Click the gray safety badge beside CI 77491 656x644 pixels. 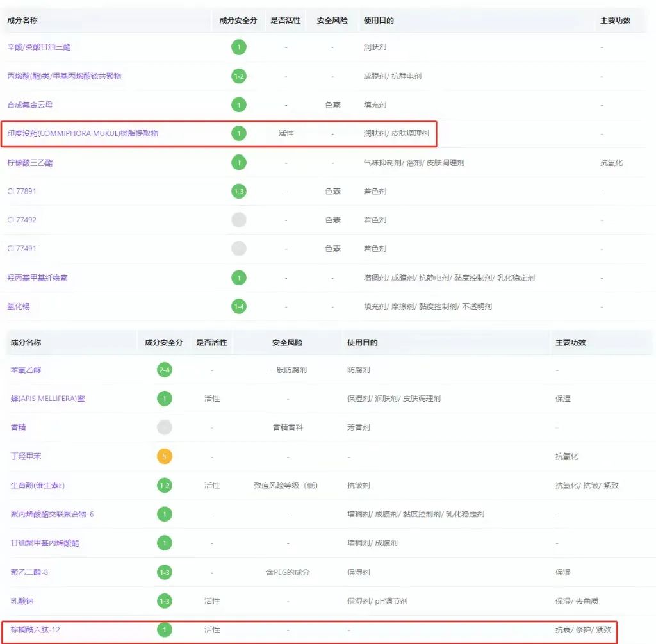click(238, 249)
